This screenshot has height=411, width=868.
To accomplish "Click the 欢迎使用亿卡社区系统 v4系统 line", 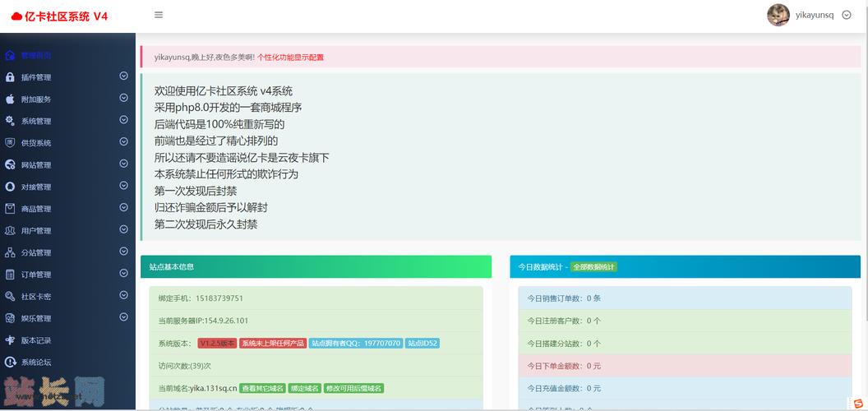I will click(x=224, y=91).
